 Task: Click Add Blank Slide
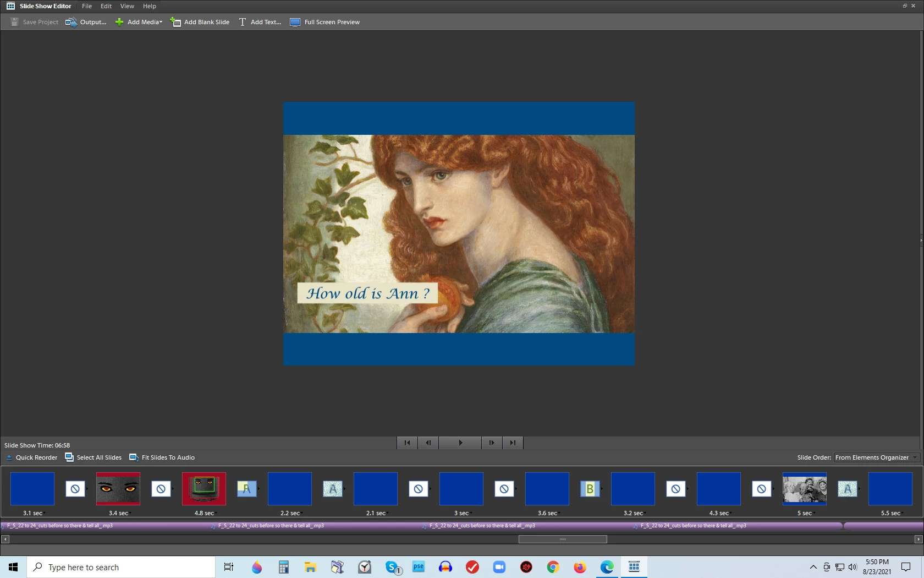200,22
